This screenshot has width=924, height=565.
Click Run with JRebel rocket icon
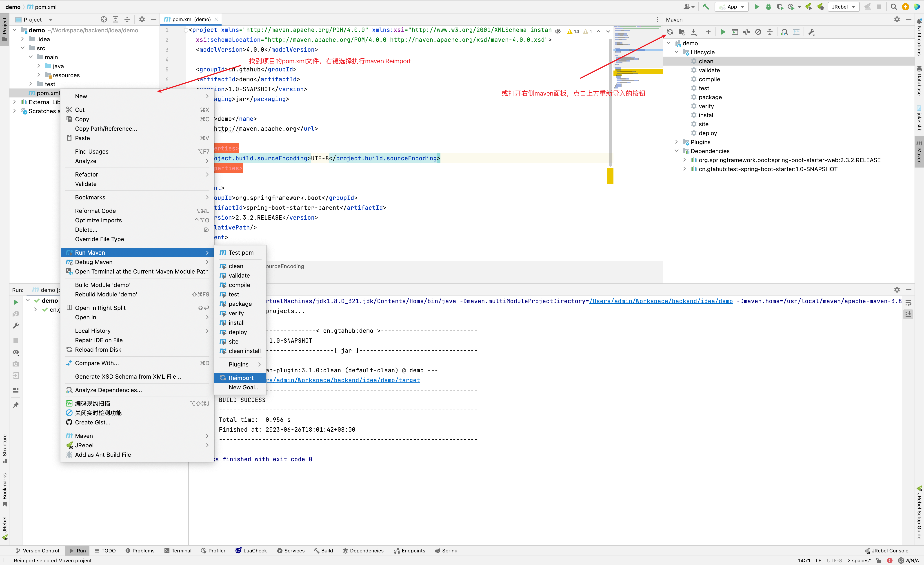point(808,7)
